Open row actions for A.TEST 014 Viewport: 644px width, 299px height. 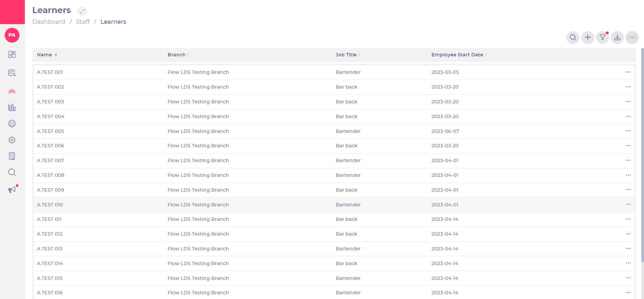coord(628,263)
